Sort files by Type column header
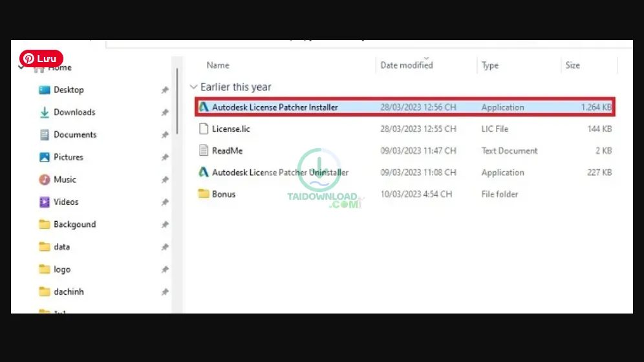 (x=490, y=65)
